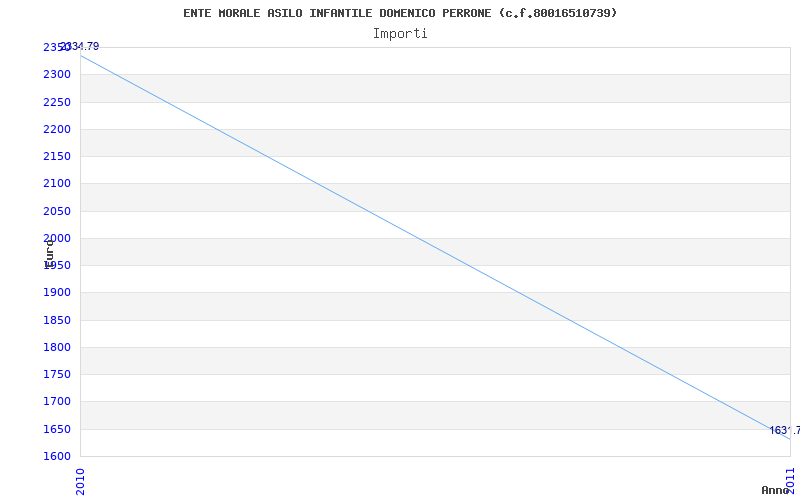
Task: Click the Euro y-axis title
Action: tap(49, 254)
